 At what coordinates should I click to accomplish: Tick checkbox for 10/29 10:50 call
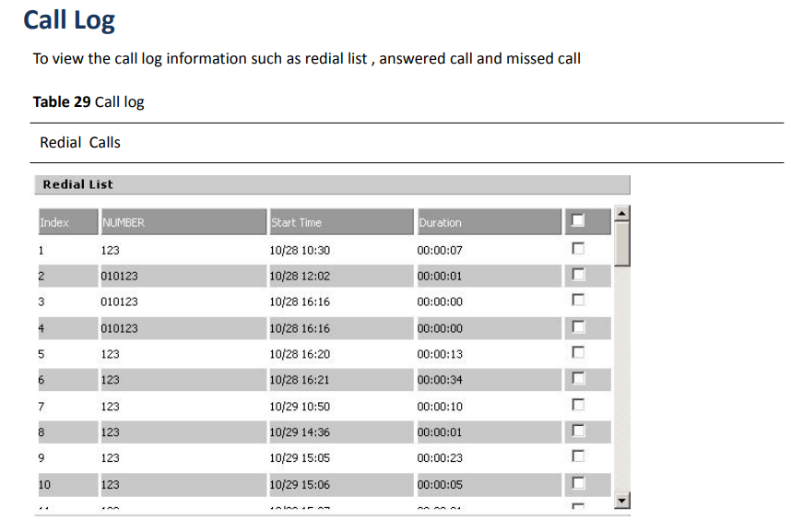578,405
